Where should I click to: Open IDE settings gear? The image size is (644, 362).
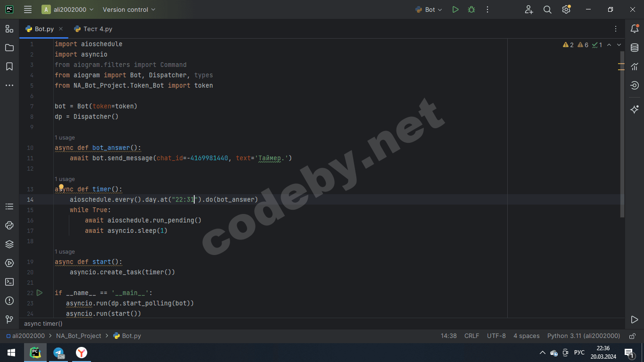click(566, 9)
